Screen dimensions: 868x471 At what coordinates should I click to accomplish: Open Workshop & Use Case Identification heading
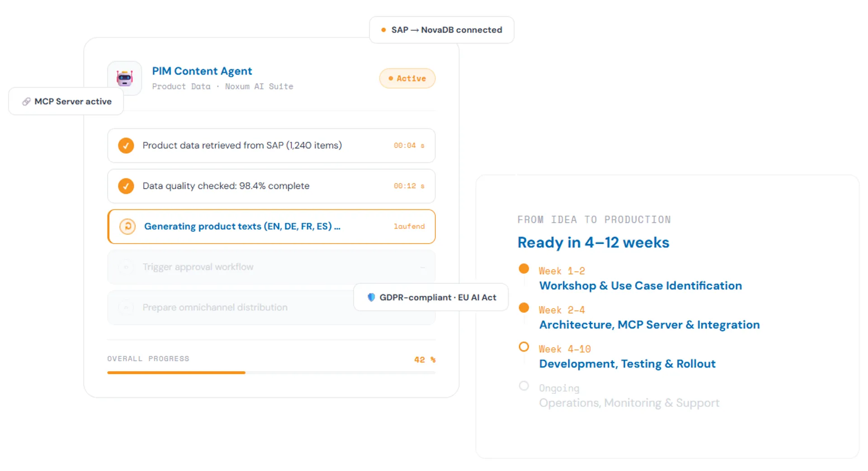point(640,286)
